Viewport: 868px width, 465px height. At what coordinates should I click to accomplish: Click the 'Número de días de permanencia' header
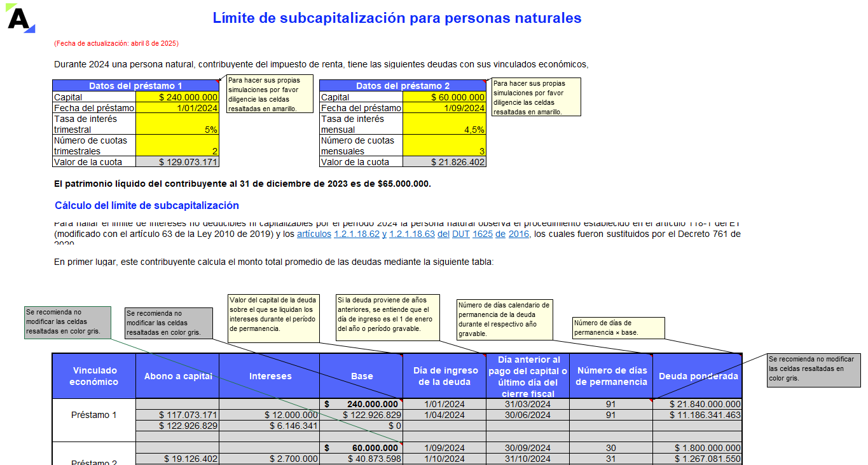coord(611,376)
